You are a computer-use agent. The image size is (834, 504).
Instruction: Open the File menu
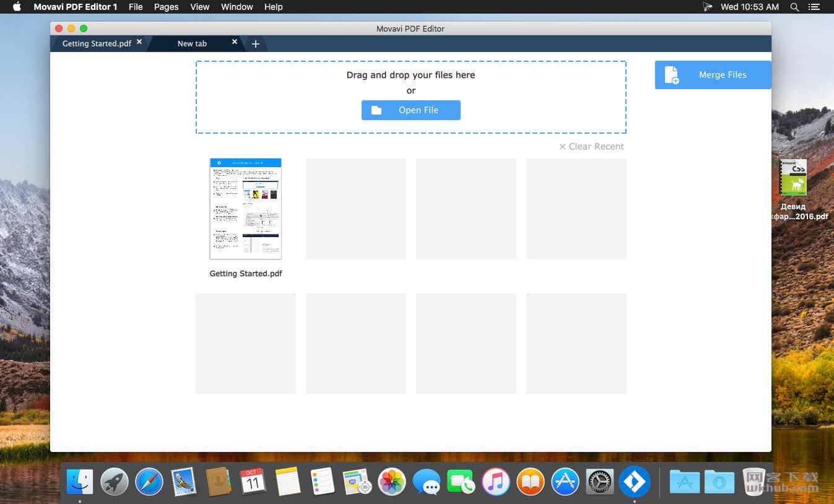point(136,7)
